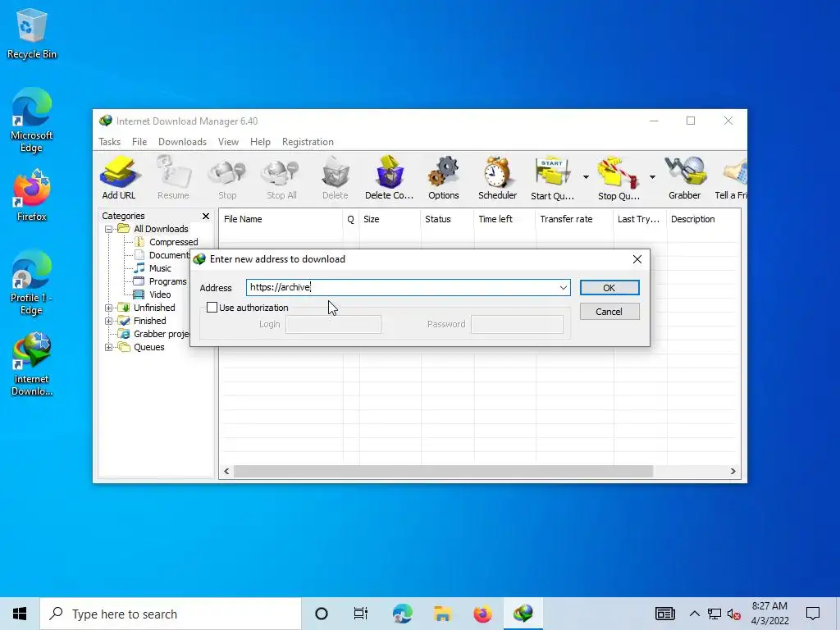Select Internet Download Manager desktop shortcut
840x630 pixels.
coord(32,364)
